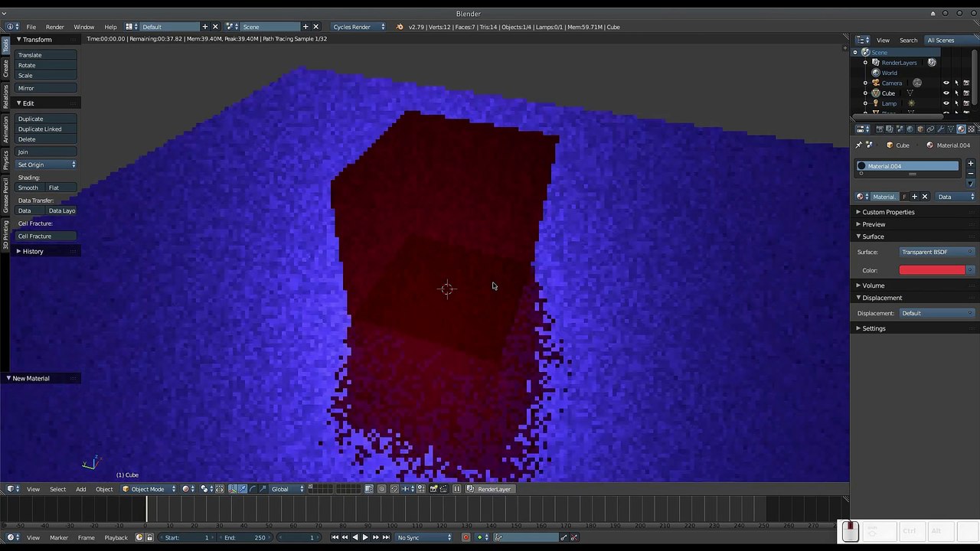Open the World properties tab icon

910,129
